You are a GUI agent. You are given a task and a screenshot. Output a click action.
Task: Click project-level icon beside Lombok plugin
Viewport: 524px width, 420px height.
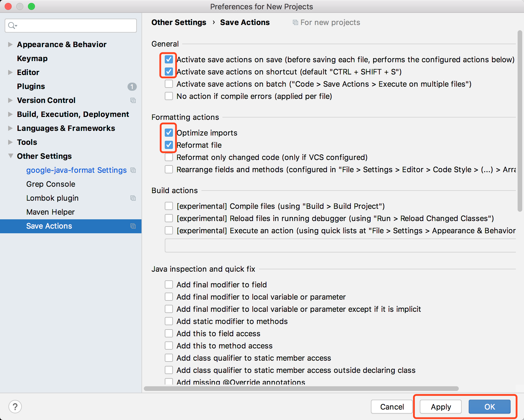click(x=133, y=198)
